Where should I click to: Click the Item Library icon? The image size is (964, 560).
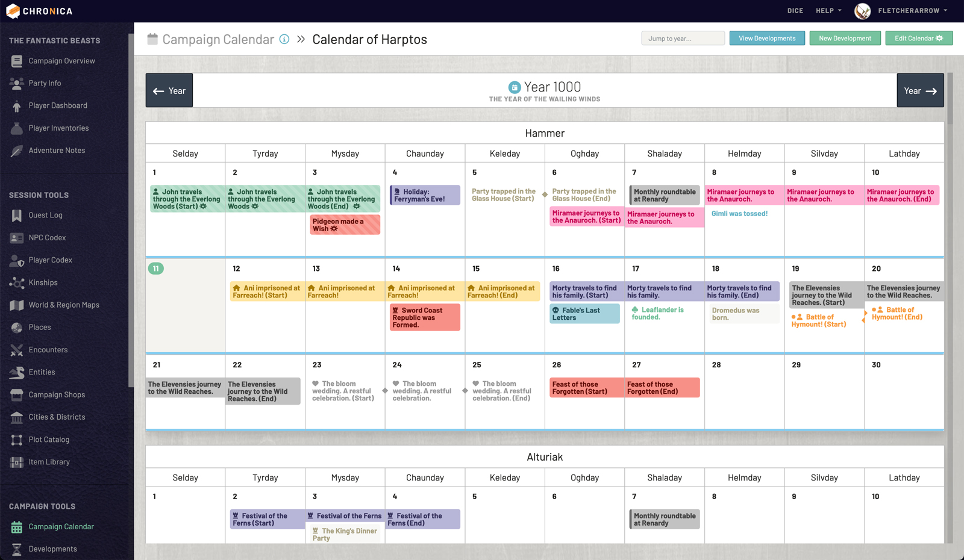click(17, 462)
